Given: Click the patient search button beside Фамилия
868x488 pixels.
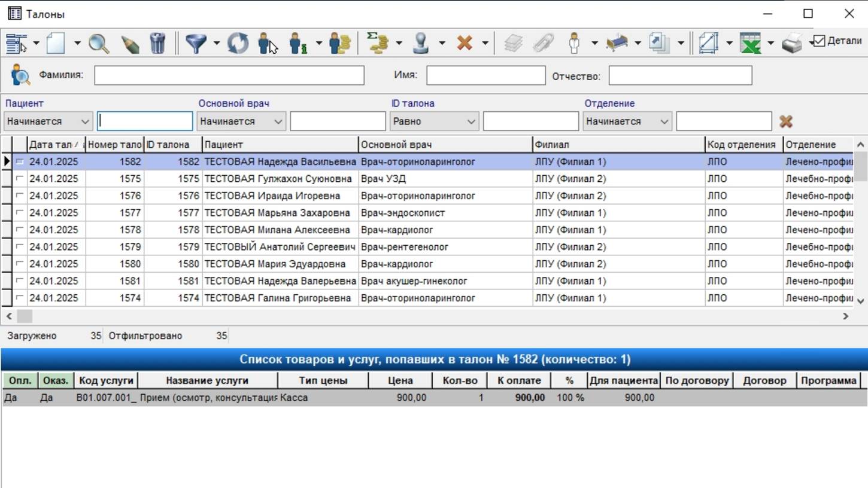Looking at the screenshot, I should (20, 75).
